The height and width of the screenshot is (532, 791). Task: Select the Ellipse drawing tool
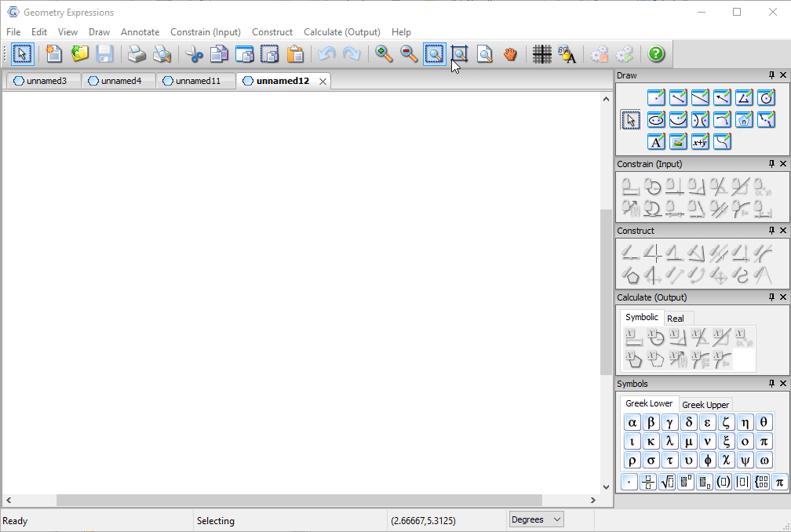point(656,119)
